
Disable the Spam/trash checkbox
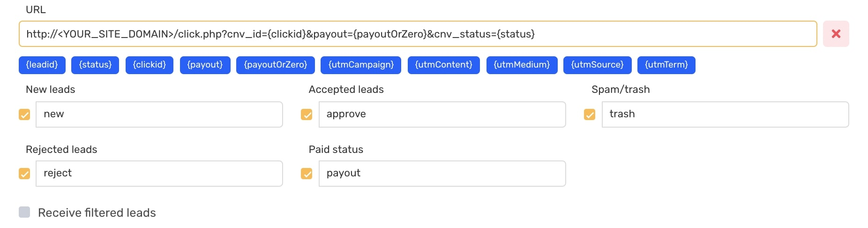(590, 114)
